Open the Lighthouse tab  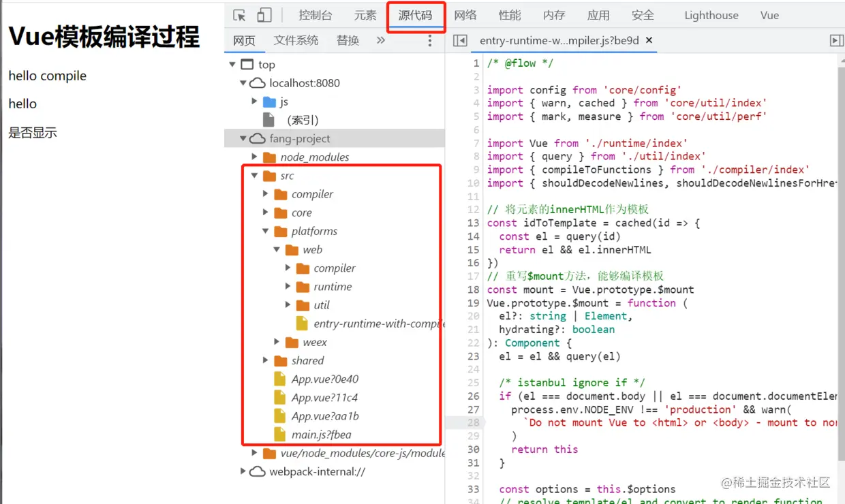point(711,15)
